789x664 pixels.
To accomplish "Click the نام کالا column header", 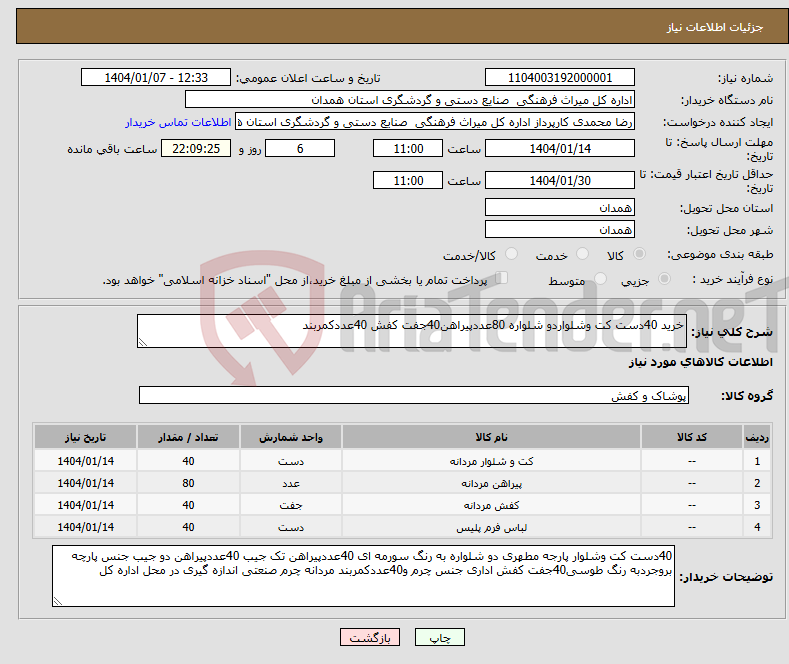I will click(x=491, y=437).
